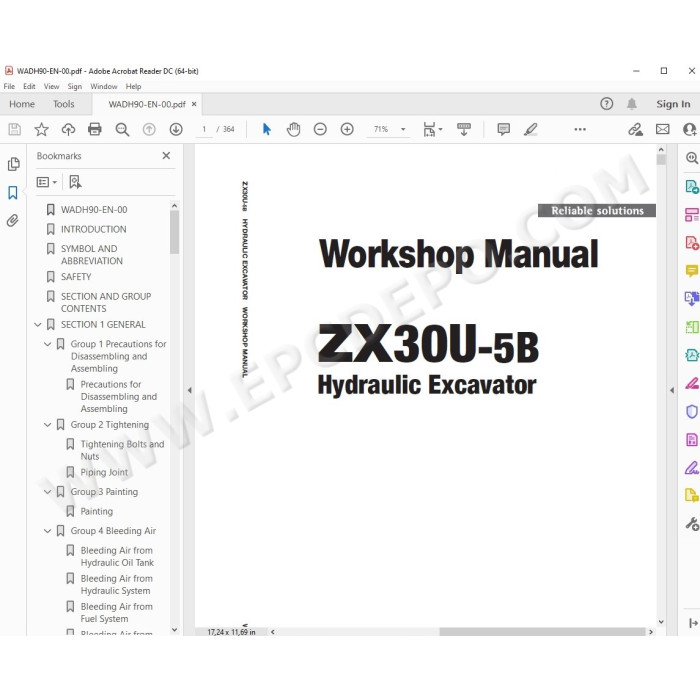Click the upload to cloud icon
The image size is (700, 700).
click(68, 129)
